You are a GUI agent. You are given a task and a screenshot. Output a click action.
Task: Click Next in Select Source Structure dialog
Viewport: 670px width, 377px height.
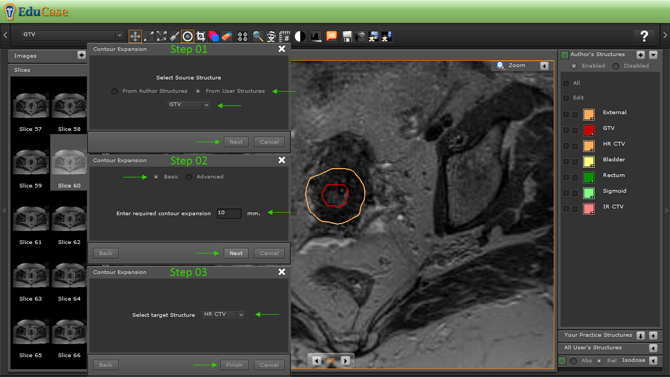(x=236, y=142)
